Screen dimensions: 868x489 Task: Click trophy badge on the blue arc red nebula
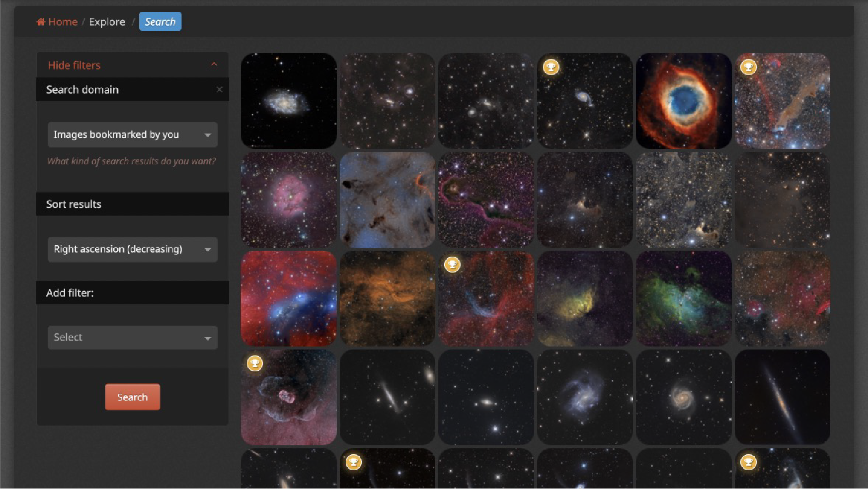[452, 264]
